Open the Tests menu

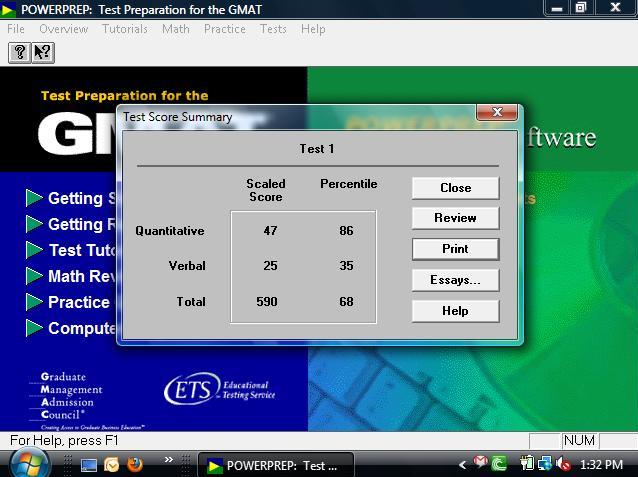click(273, 29)
